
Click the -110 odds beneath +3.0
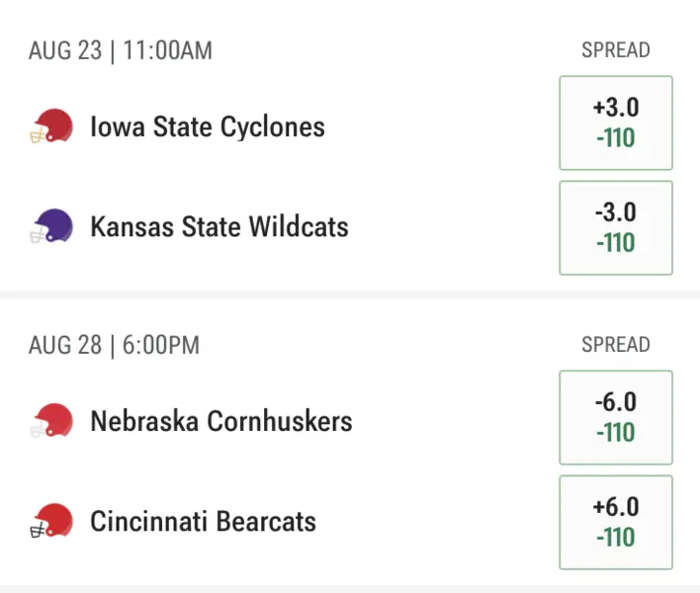click(615, 138)
